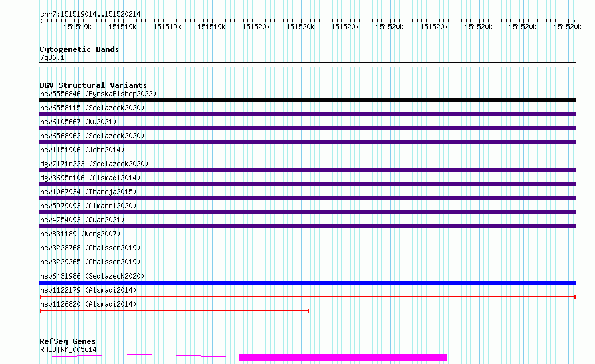This screenshot has width=595, height=364.
Task: Open variant nsv1122179 (Alsmadi2014) label
Action: pyautogui.click(x=88, y=290)
